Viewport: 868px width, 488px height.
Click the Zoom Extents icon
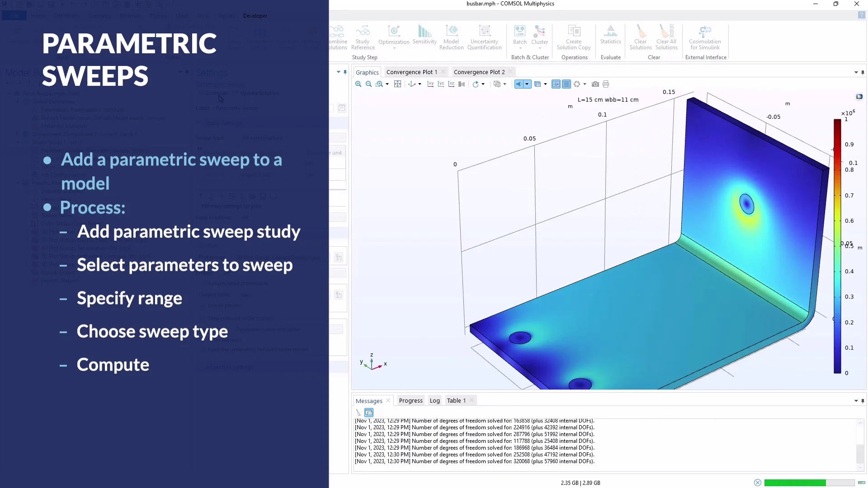coord(397,84)
